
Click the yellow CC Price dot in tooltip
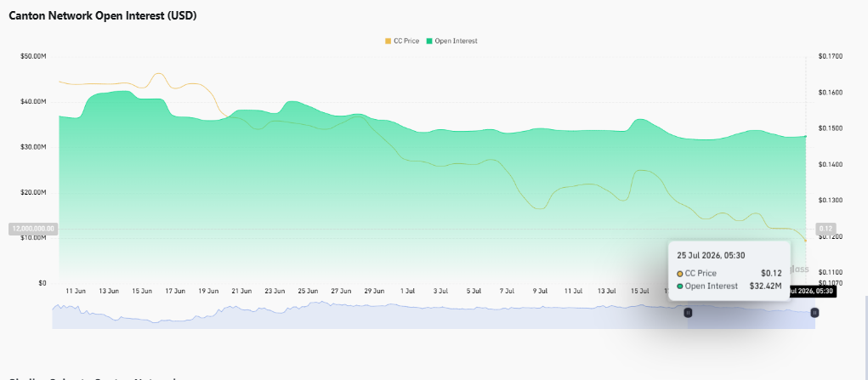coord(680,274)
